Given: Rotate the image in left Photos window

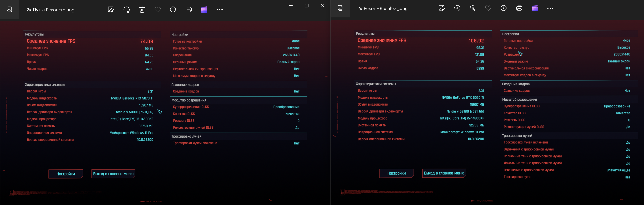Looking at the screenshot, I should pos(126,10).
